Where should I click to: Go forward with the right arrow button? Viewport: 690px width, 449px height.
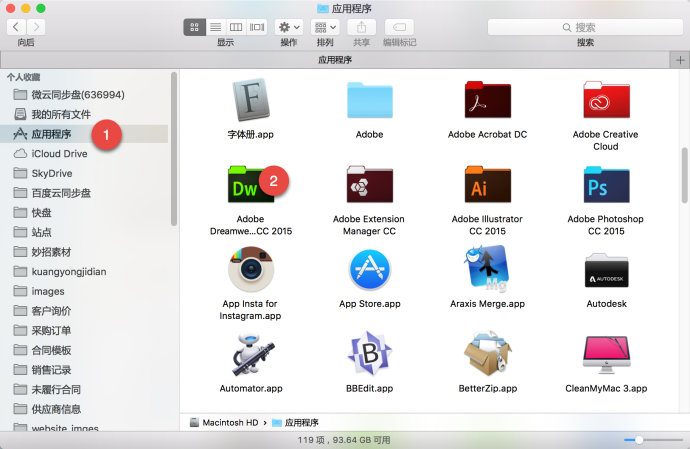click(36, 27)
